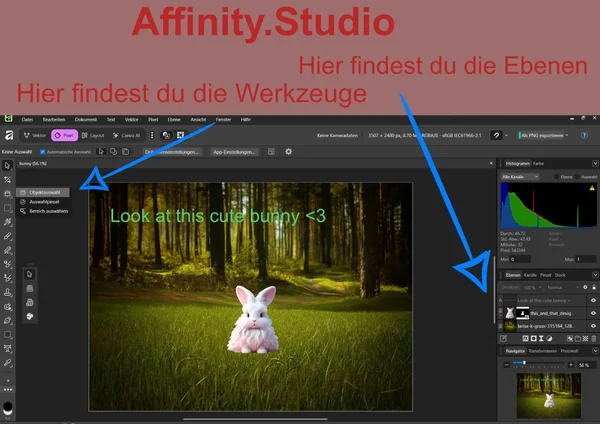Enable the Ebene checkbox in Histogramm
Image resolution: width=600 pixels, height=424 pixels.
click(x=558, y=176)
